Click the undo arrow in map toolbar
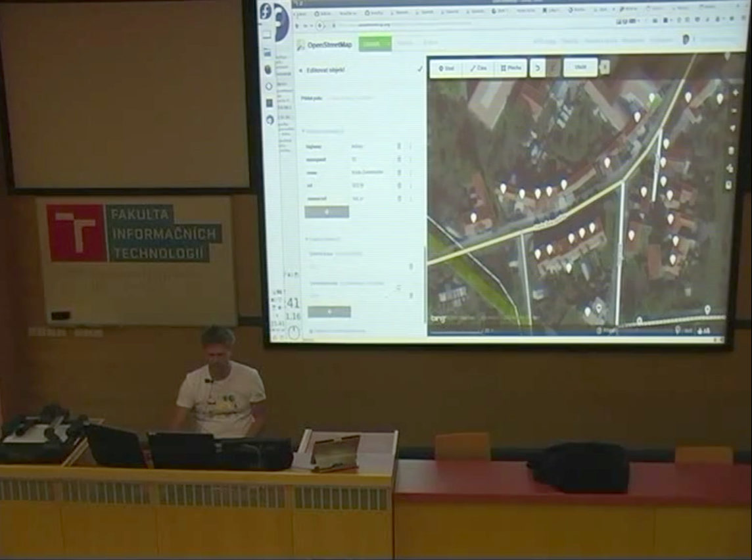The height and width of the screenshot is (560, 752). tap(538, 68)
